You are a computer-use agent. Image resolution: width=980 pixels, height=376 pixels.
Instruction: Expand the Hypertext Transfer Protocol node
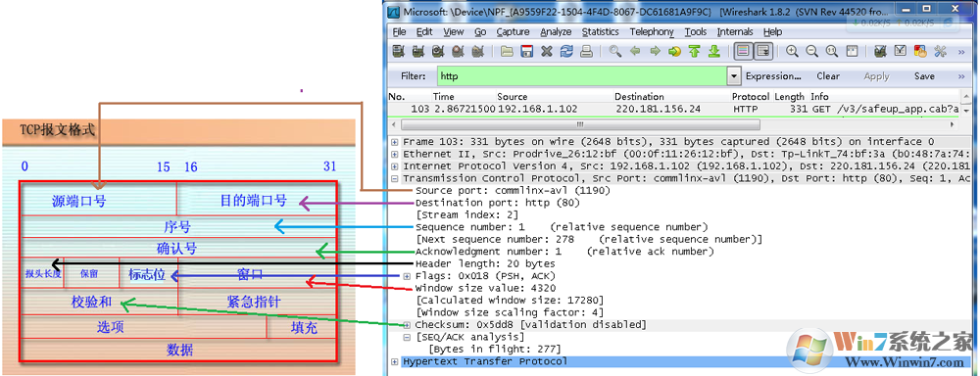[x=394, y=361]
